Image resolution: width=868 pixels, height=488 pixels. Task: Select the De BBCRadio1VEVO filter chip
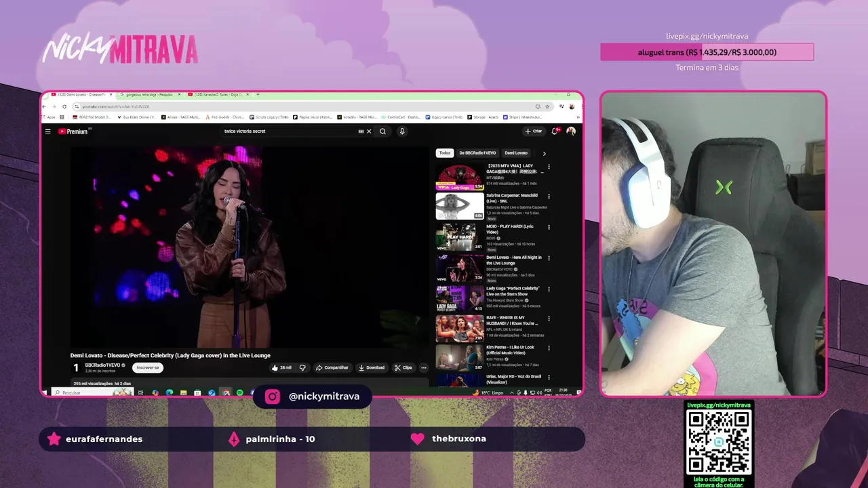(x=478, y=153)
